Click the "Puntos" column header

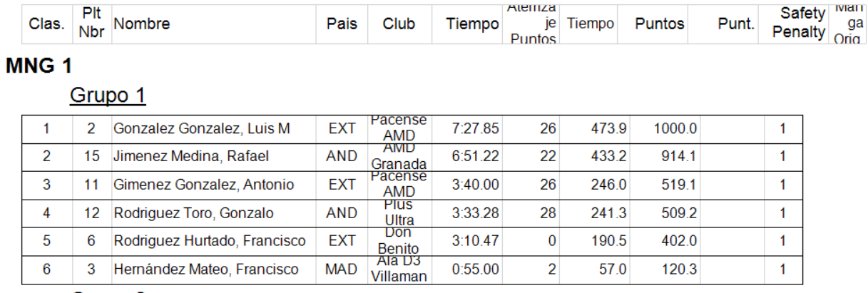[x=660, y=24]
